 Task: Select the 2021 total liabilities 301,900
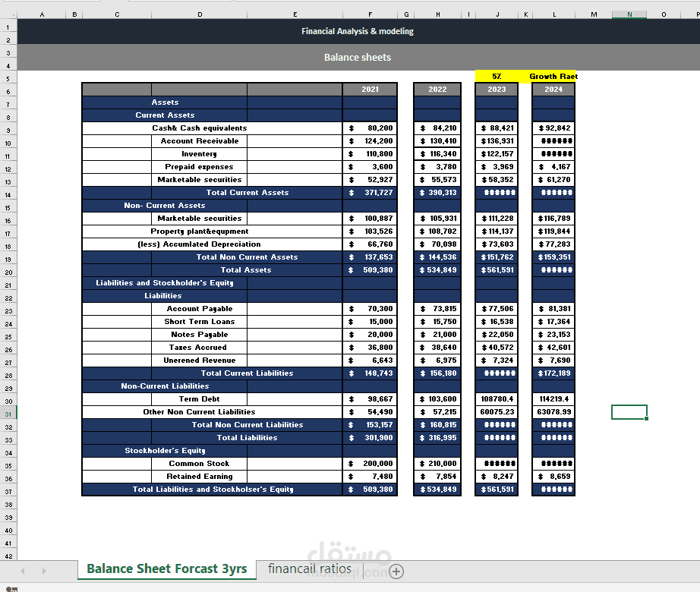tap(370, 438)
